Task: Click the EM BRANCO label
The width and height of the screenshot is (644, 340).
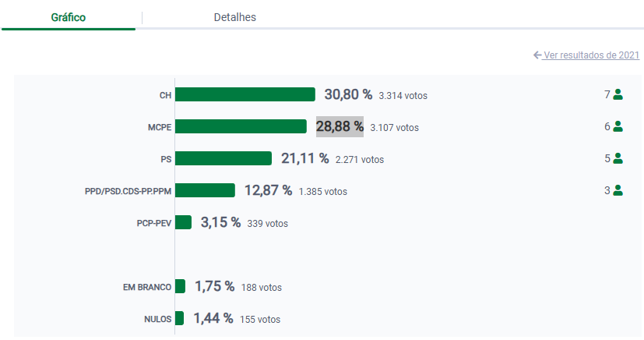Action: point(146,287)
